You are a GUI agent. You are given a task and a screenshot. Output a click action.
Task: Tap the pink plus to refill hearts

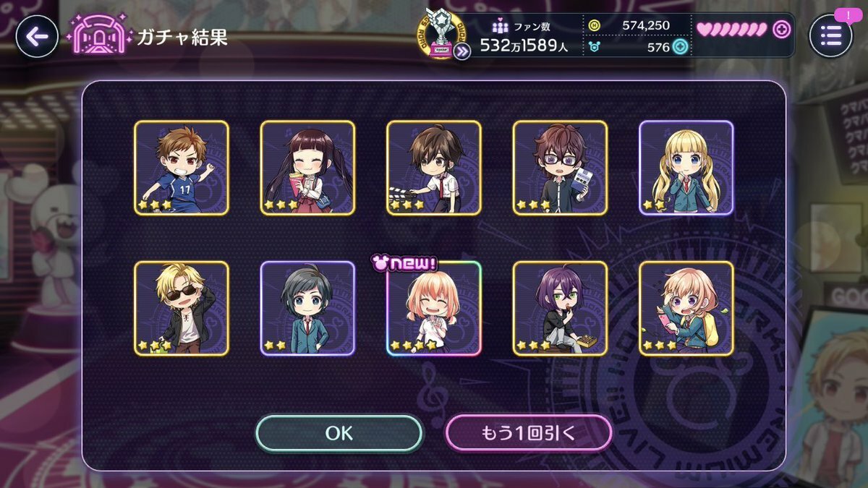tap(781, 30)
